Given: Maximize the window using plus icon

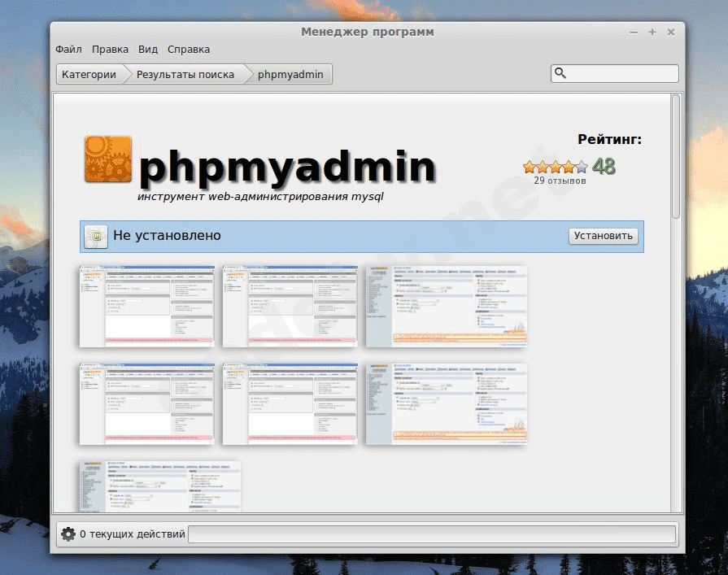Looking at the screenshot, I should 652,32.
